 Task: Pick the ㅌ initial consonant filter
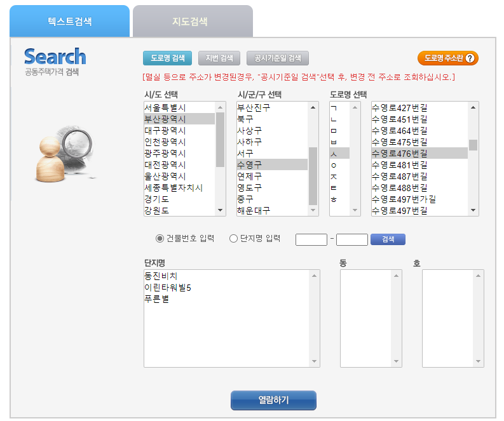coord(339,187)
